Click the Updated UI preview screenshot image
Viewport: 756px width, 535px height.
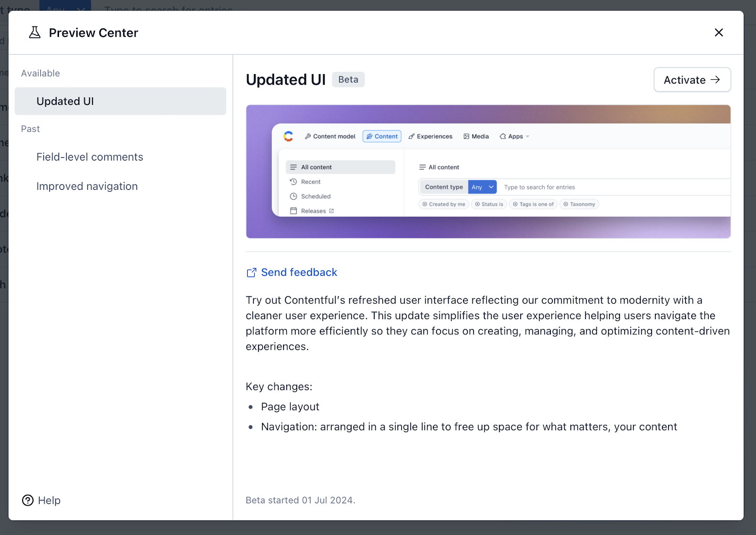coord(488,171)
